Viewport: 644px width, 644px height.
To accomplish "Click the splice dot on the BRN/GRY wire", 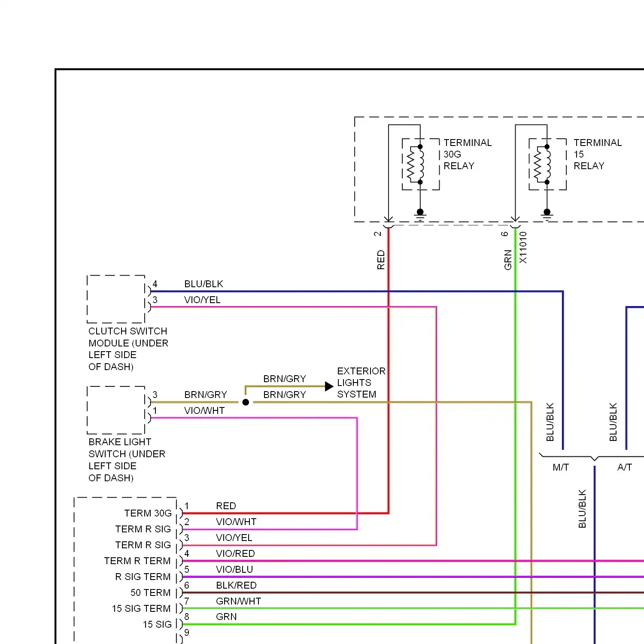I will pyautogui.click(x=246, y=402).
